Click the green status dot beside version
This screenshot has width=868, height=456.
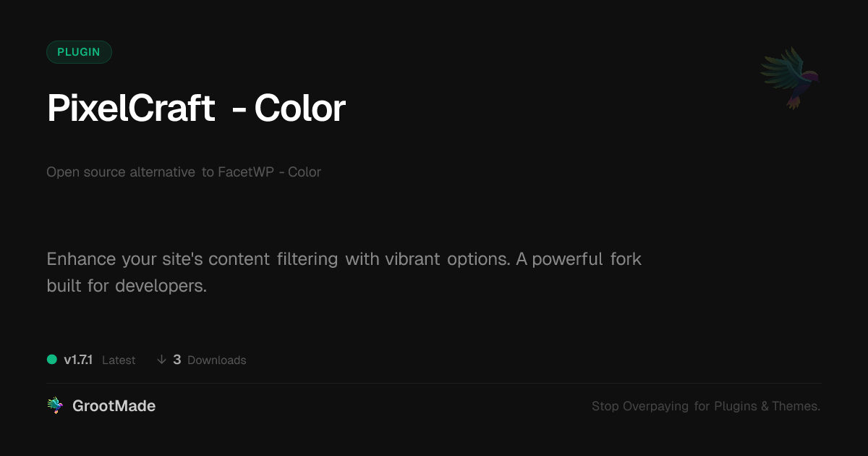(52, 359)
